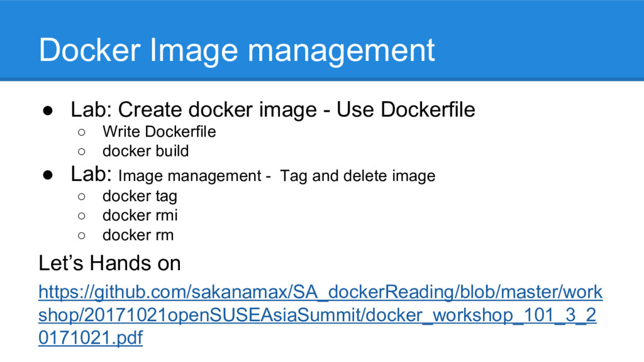
Task: Click the '0171021.pdf' link ending
Action: click(x=91, y=337)
